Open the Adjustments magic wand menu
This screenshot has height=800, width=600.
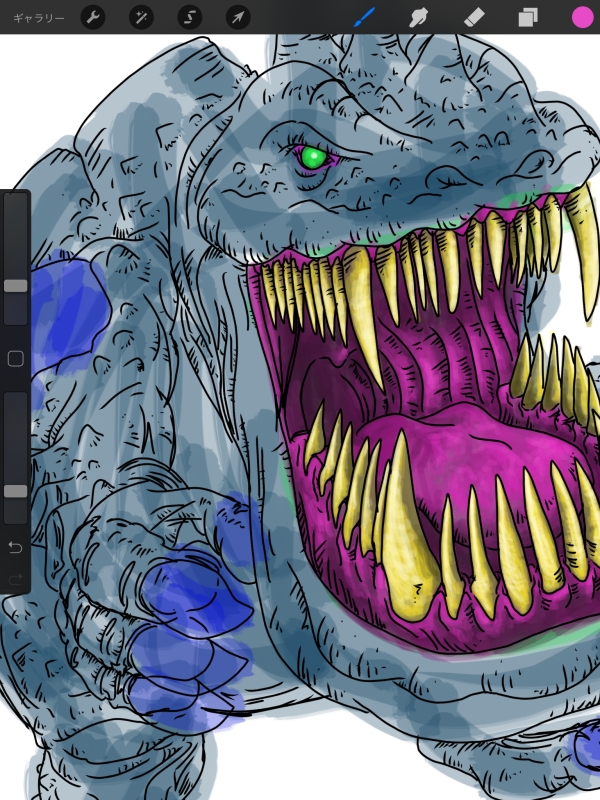[x=141, y=17]
